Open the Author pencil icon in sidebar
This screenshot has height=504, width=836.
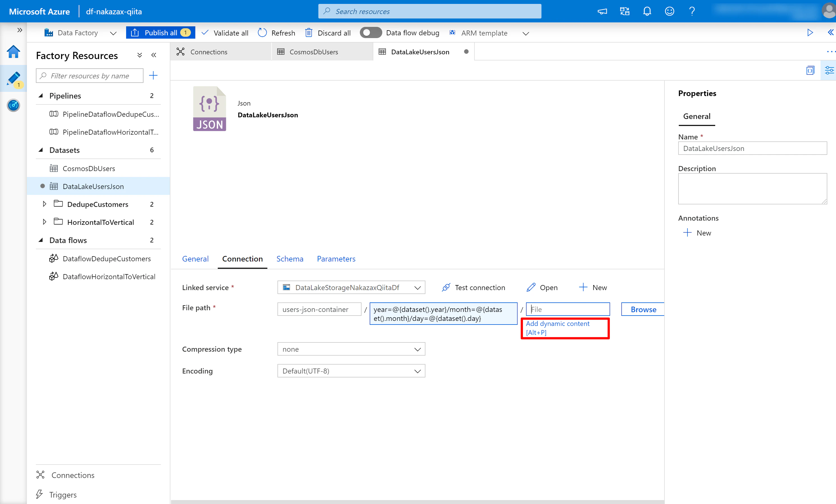coord(13,79)
